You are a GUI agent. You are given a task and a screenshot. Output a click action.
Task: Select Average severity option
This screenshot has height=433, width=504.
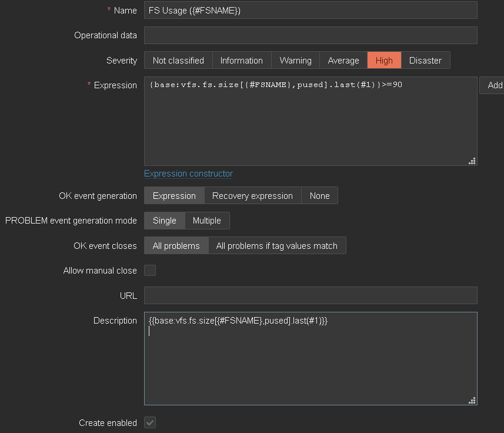(343, 61)
